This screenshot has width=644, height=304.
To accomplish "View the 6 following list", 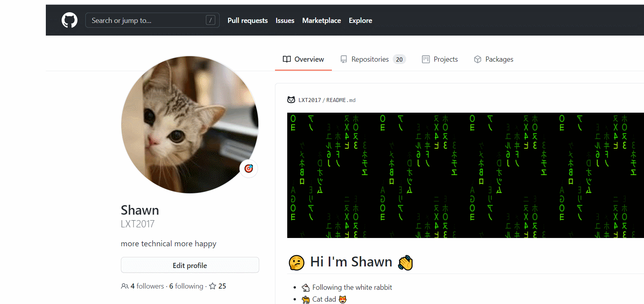I will coord(186,286).
